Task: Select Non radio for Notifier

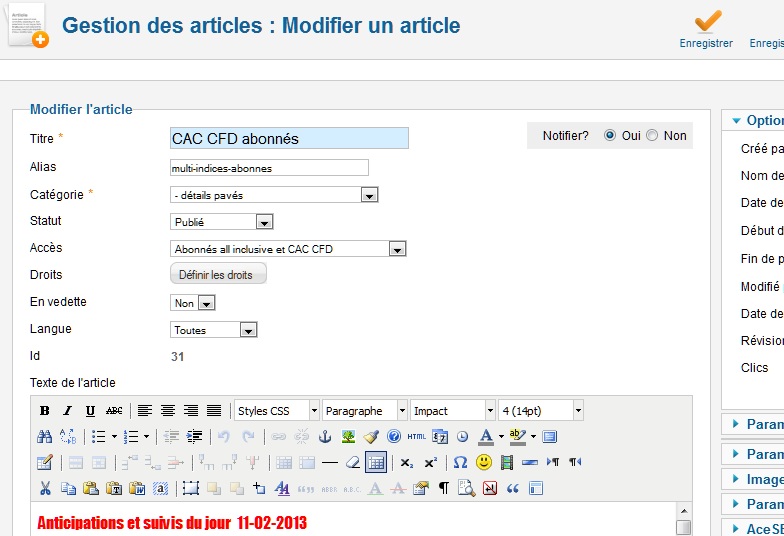Action: point(652,136)
